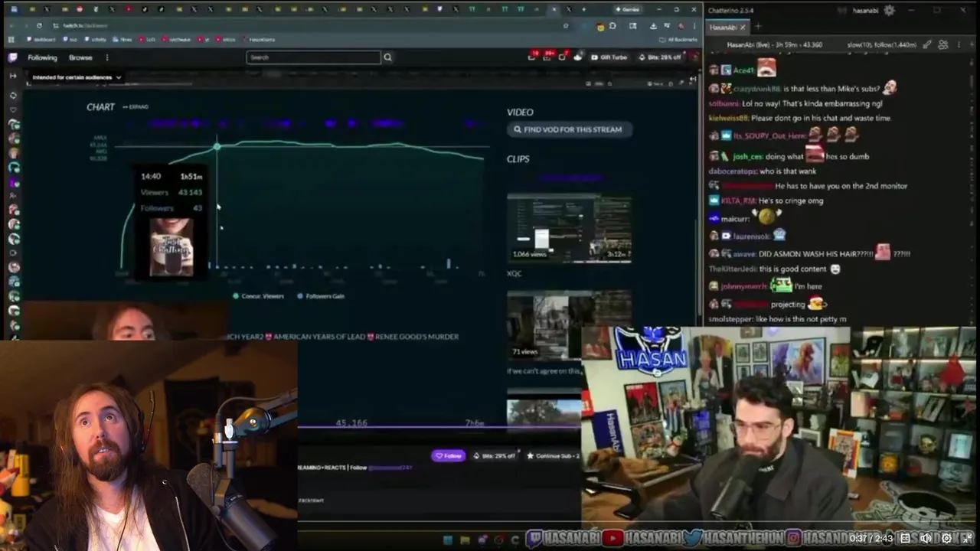Click the Bits 29% off button in the top bar
The height and width of the screenshot is (551, 980).
(660, 57)
